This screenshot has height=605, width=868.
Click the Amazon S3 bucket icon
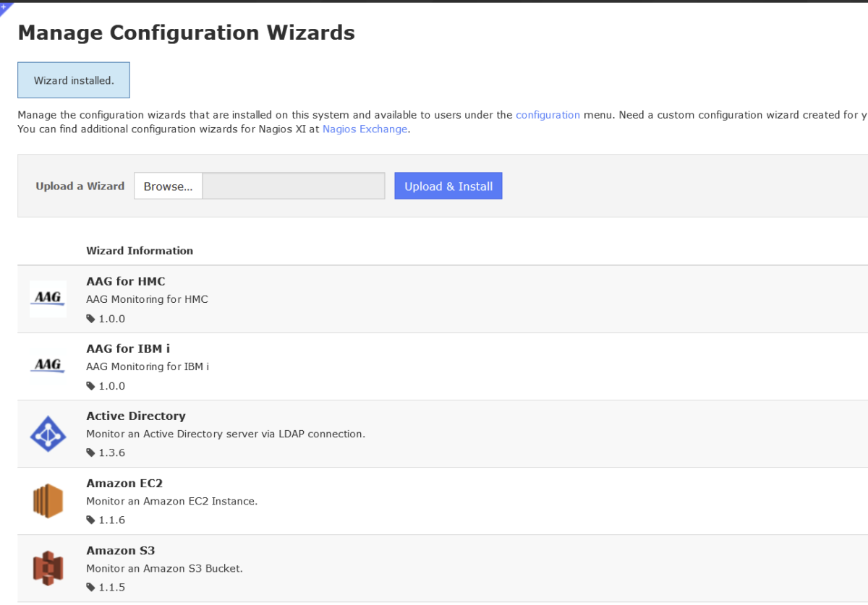pyautogui.click(x=48, y=568)
